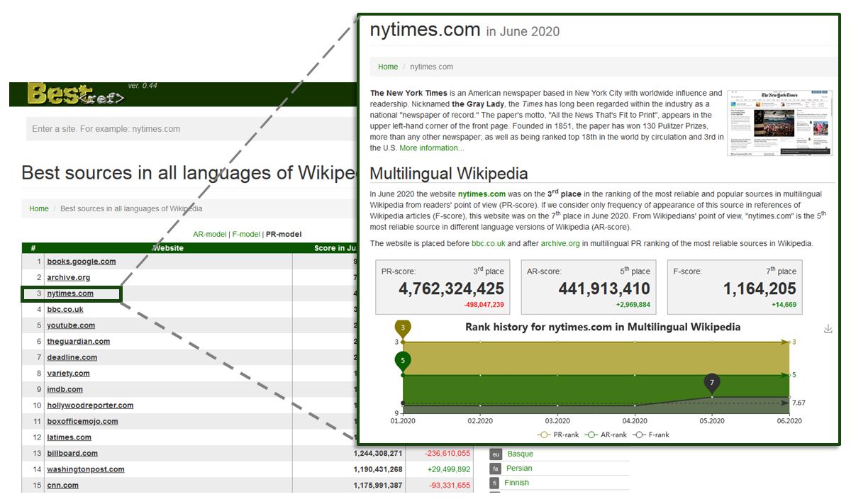The height and width of the screenshot is (504, 851).
Task: Download the rank history chart via icon
Action: 828,329
